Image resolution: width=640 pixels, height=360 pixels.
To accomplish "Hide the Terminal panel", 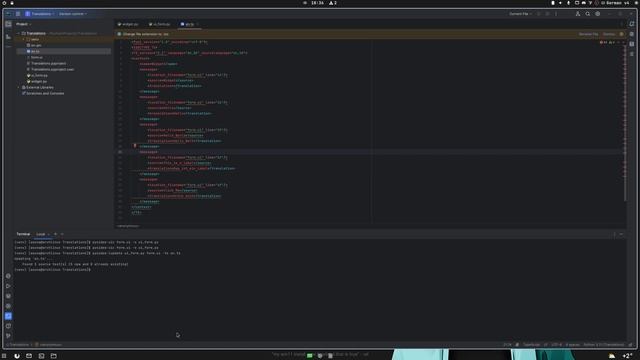I will pos(621,234).
